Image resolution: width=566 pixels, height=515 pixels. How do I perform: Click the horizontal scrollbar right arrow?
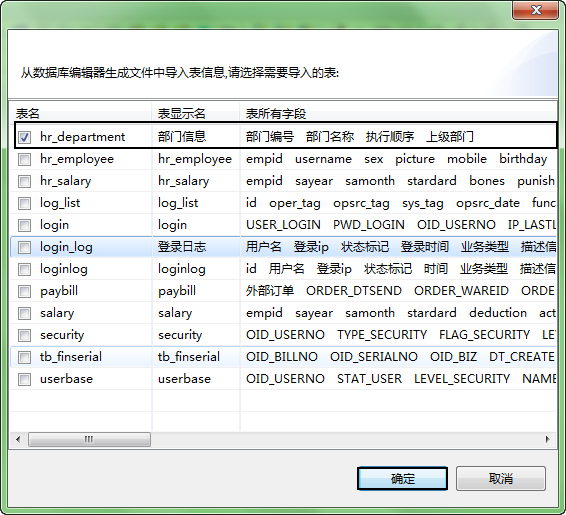click(x=548, y=439)
